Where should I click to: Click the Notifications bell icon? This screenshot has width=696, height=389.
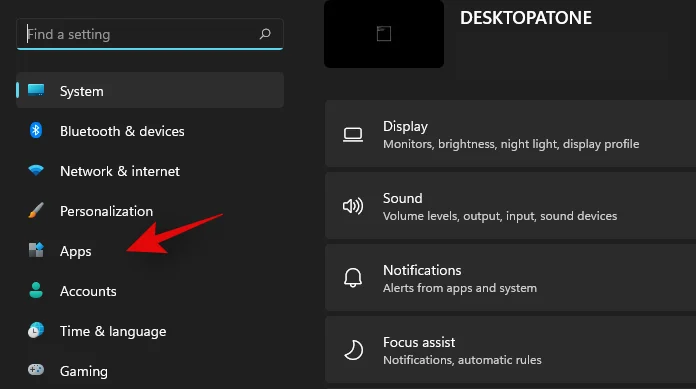[x=353, y=278]
